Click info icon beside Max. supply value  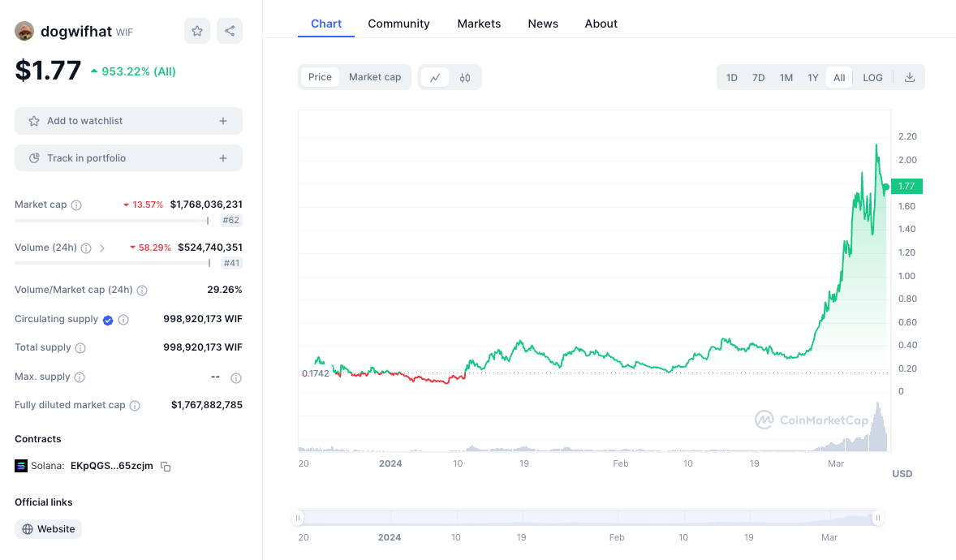[236, 378]
